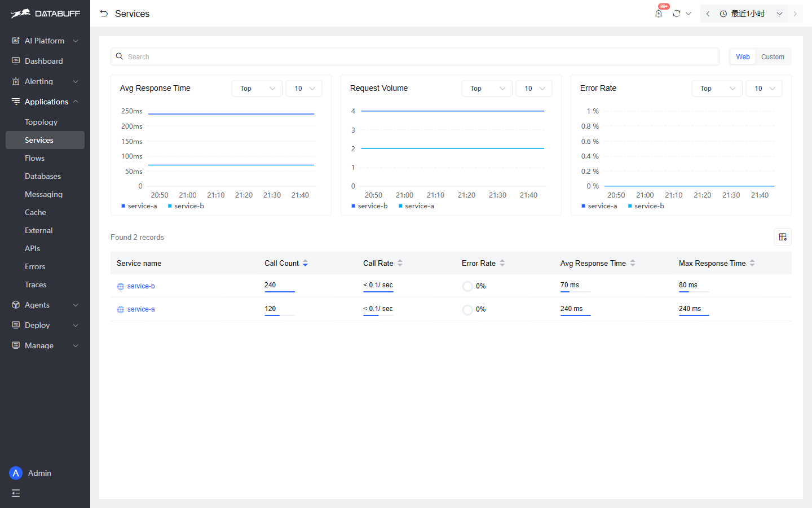Open the 10 dropdown in Error Rate
This screenshot has height=508, width=812.
pos(764,89)
